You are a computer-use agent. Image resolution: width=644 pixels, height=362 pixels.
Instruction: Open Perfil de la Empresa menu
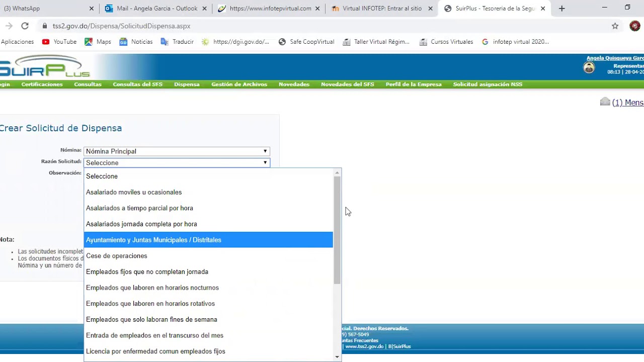pos(414,84)
